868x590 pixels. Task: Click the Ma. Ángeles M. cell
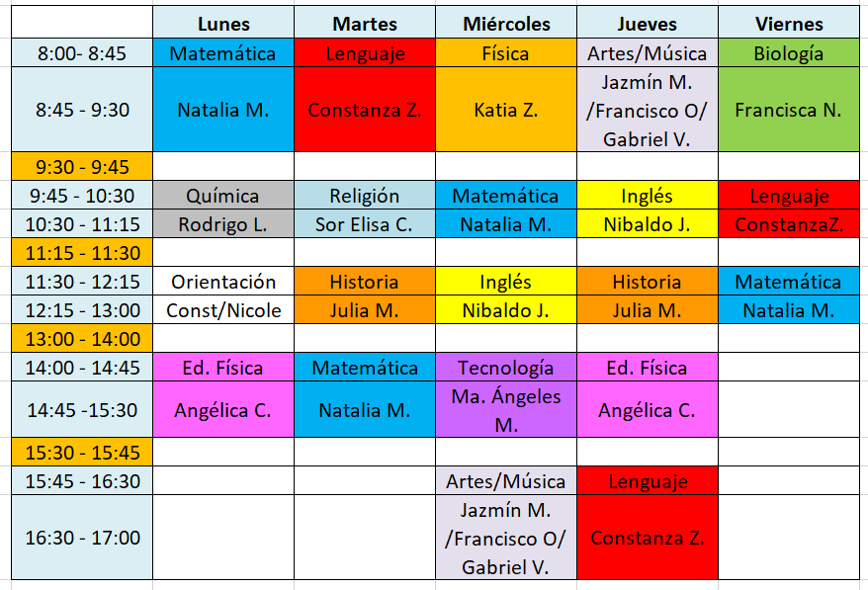click(x=505, y=410)
